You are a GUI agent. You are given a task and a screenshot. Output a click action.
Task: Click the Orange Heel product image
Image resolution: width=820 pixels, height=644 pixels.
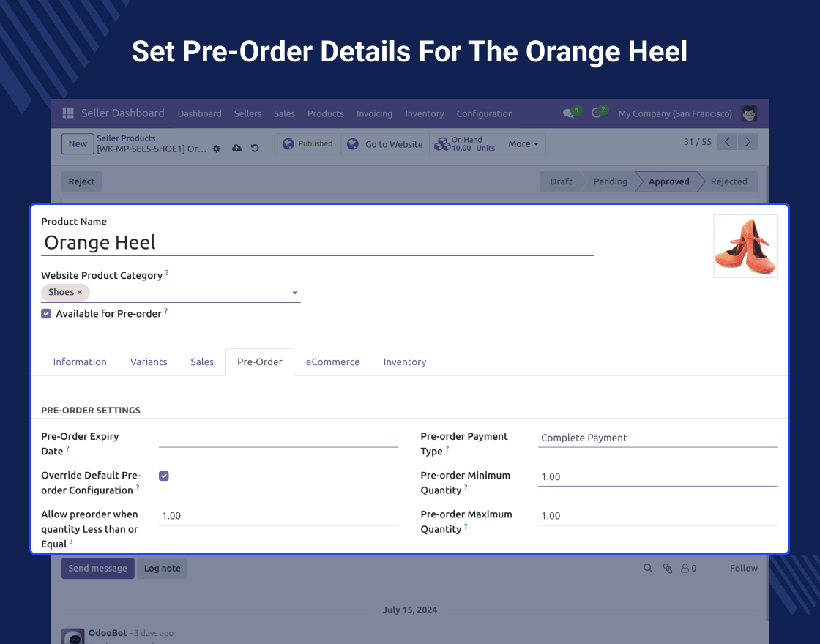pyautogui.click(x=745, y=246)
